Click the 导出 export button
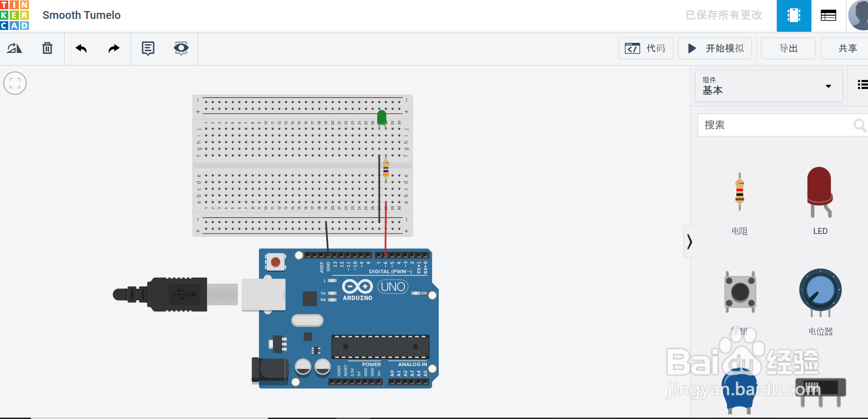Screen dimensions: 868x419 pos(788,48)
